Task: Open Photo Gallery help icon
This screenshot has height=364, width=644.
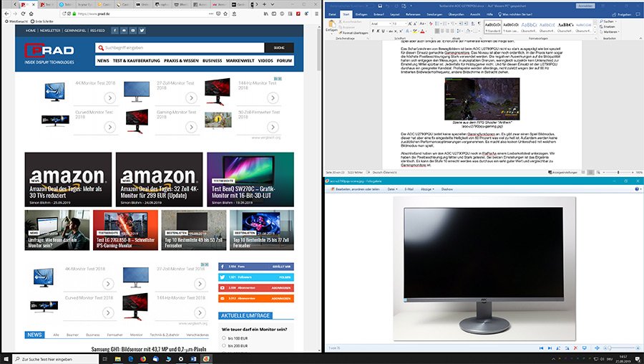Action: [637, 189]
